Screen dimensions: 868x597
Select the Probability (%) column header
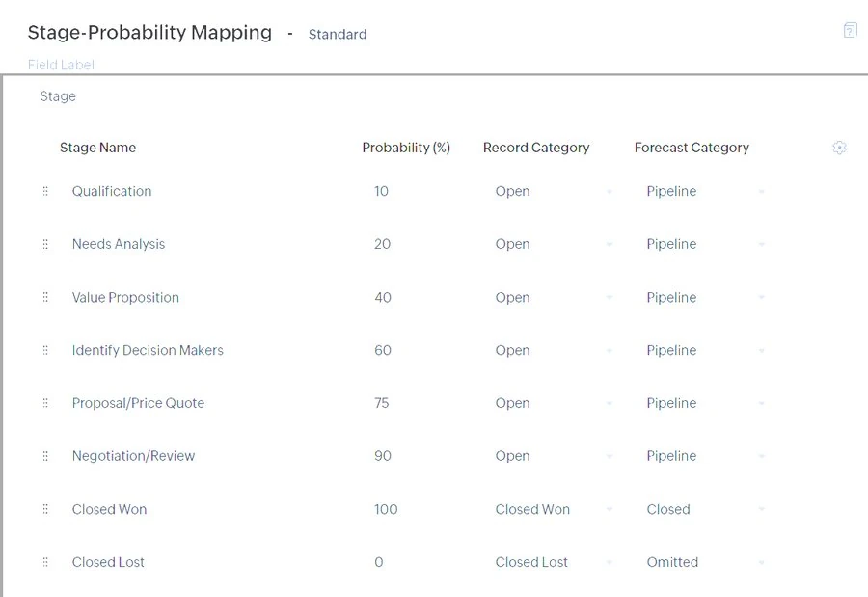click(406, 148)
